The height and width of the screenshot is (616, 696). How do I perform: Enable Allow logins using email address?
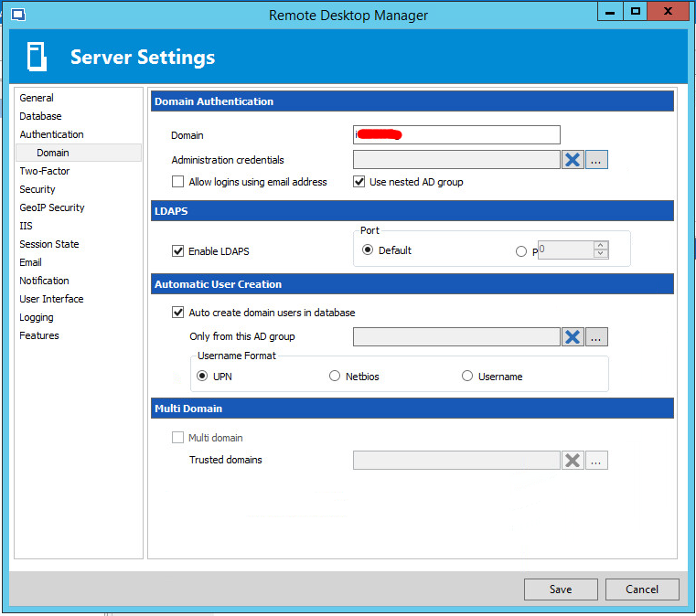[177, 182]
